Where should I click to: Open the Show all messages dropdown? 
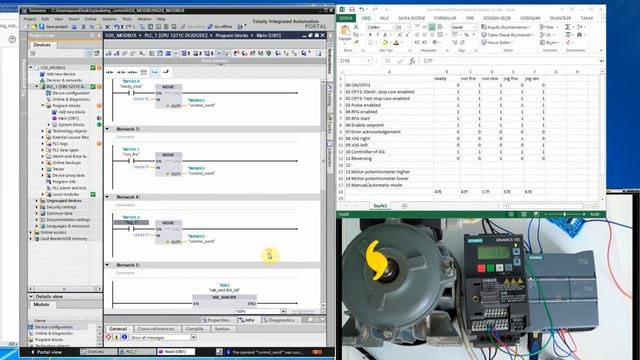193,338
